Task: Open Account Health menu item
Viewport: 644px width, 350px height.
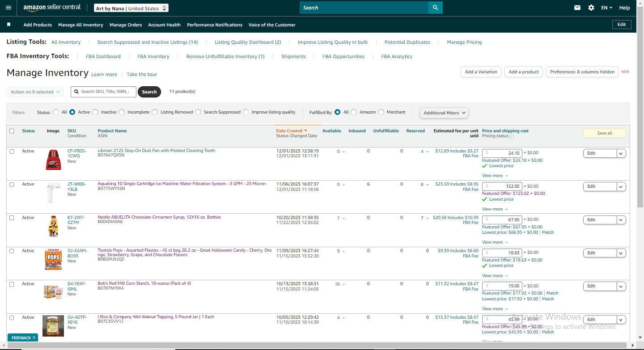Action: 164,25
